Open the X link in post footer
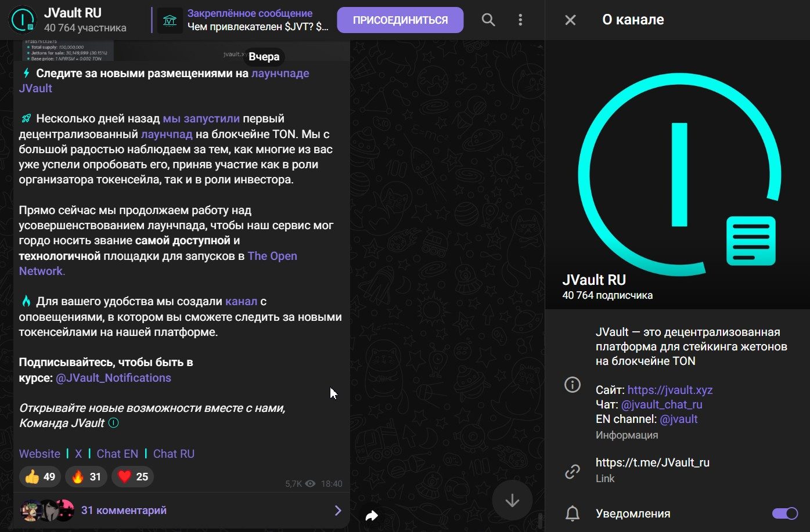Viewport: 810px width, 532px height. (78, 454)
